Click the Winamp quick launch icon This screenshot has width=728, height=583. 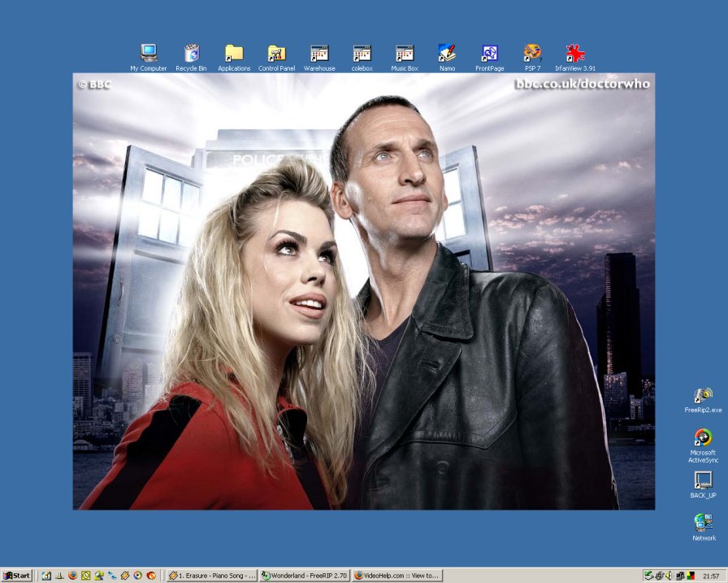pos(124,576)
